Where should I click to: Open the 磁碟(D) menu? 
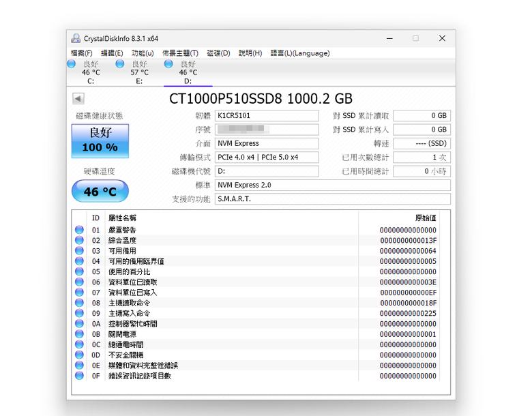coord(218,53)
